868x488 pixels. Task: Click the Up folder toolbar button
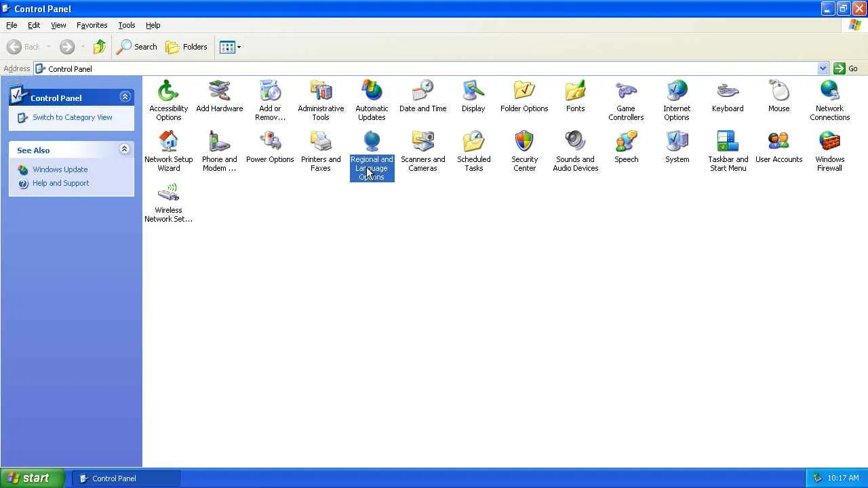[x=100, y=47]
